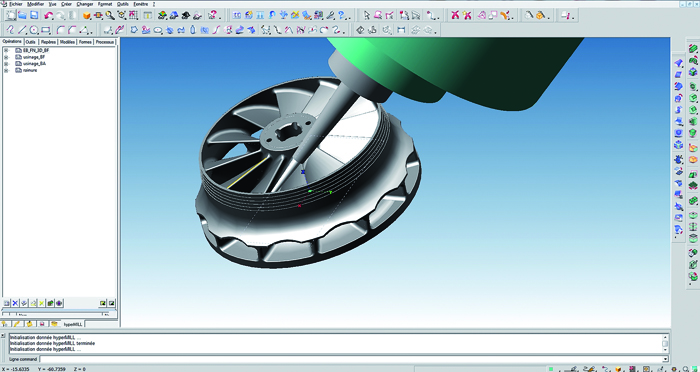Expand the rainure tree node

(x=6, y=71)
